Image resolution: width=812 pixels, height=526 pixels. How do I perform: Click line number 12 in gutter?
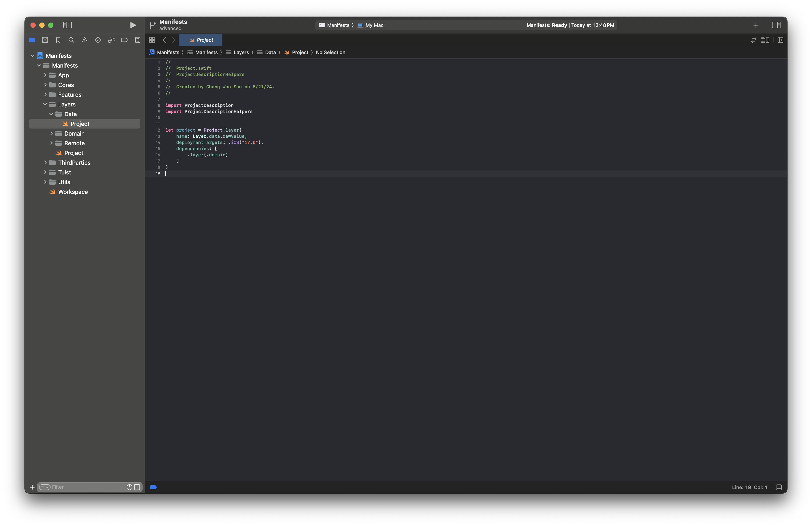point(158,130)
